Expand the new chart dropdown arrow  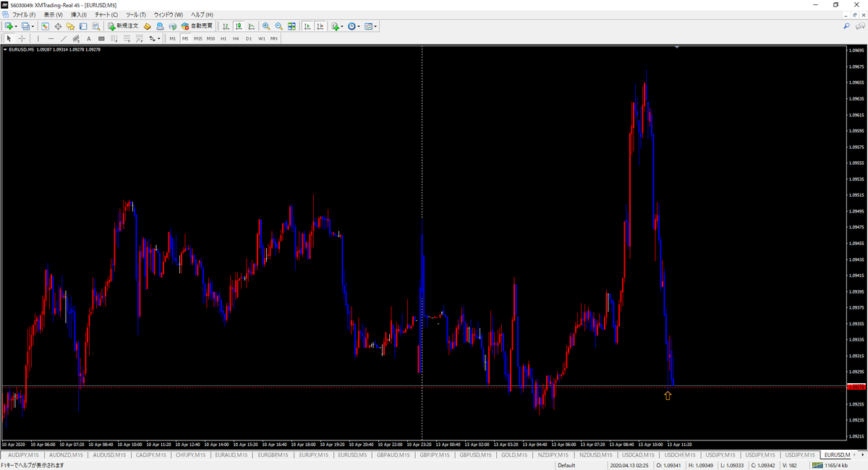[16, 26]
